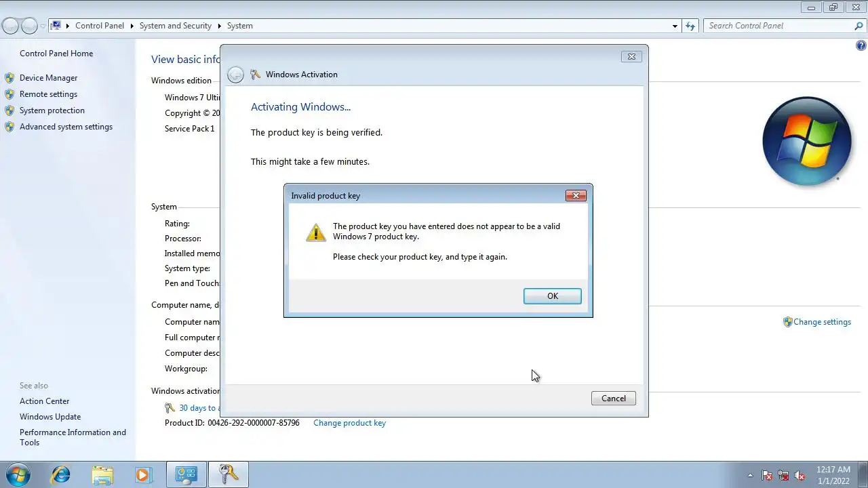This screenshot has width=868, height=488.
Task: Select the activation keys taskbar button
Action: click(x=229, y=474)
